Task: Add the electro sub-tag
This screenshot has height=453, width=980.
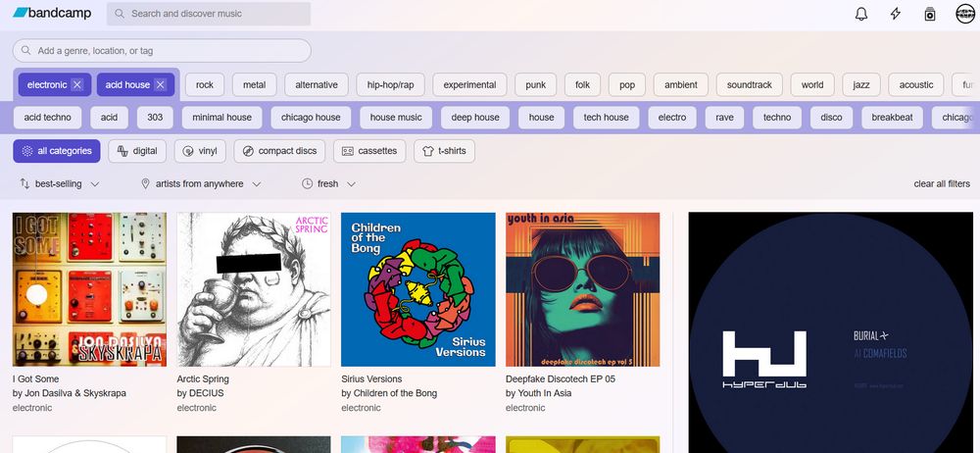Action: tap(672, 117)
